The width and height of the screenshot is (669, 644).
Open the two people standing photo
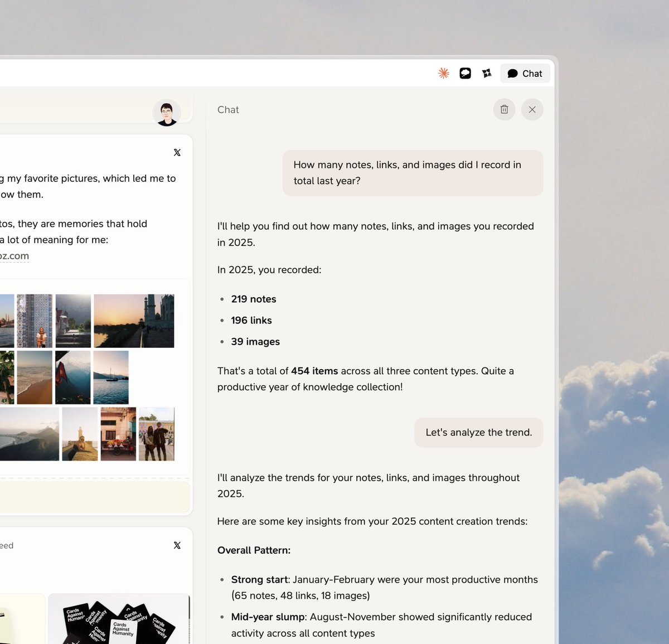pos(157,434)
